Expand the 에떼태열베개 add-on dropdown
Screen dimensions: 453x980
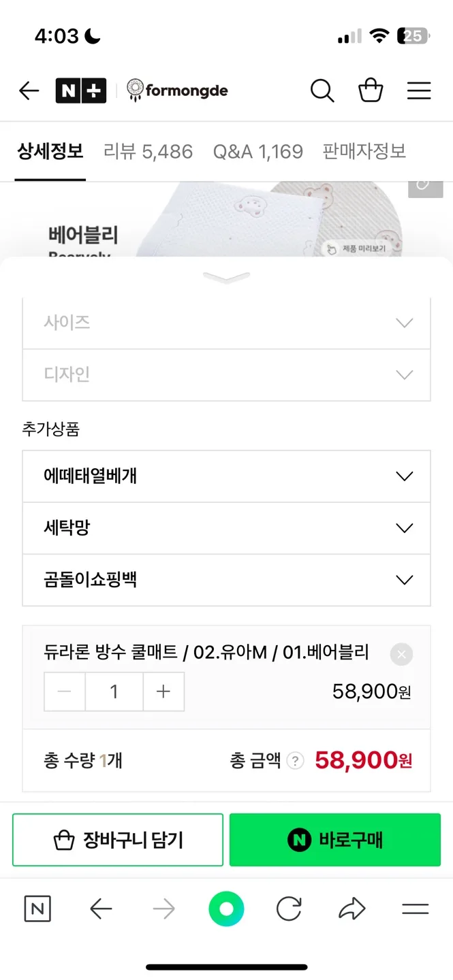click(226, 476)
